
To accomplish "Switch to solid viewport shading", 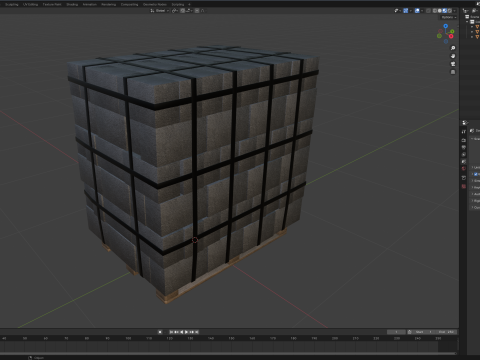I will (x=440, y=11).
